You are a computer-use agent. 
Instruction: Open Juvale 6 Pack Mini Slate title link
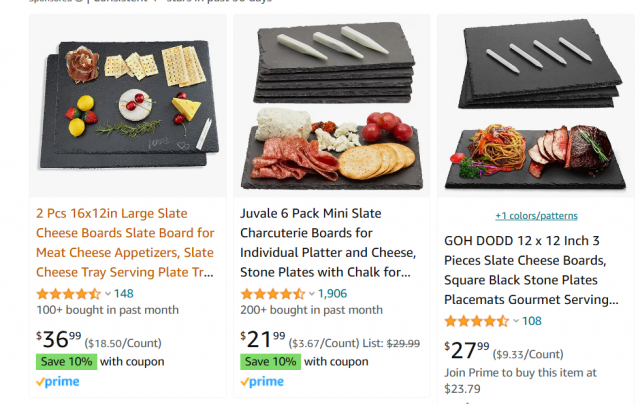point(328,243)
